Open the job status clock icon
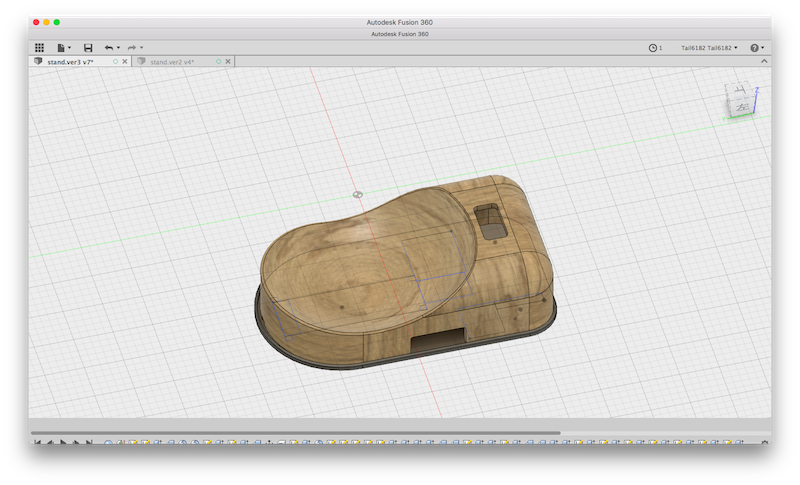This screenshot has width=800, height=485. 653,47
